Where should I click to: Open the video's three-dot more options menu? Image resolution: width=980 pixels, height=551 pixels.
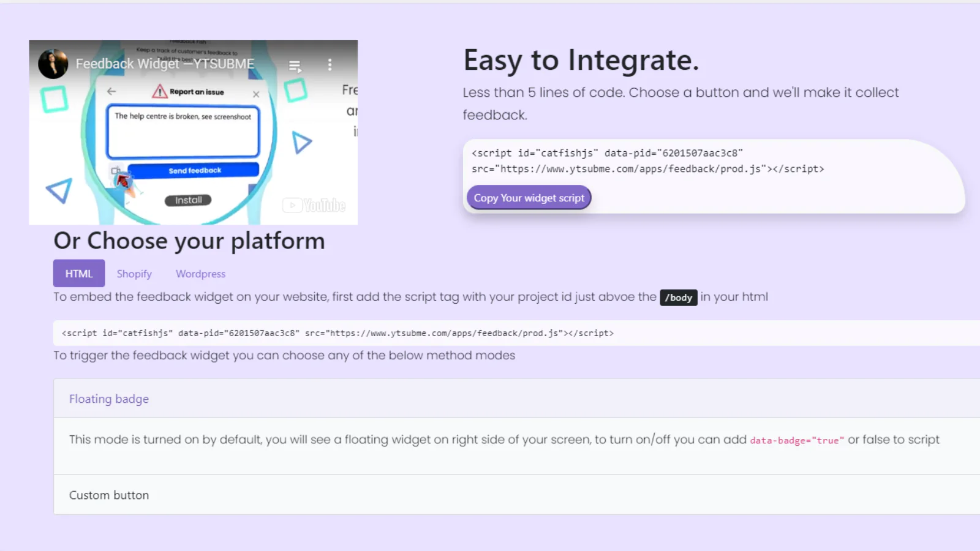coord(330,65)
